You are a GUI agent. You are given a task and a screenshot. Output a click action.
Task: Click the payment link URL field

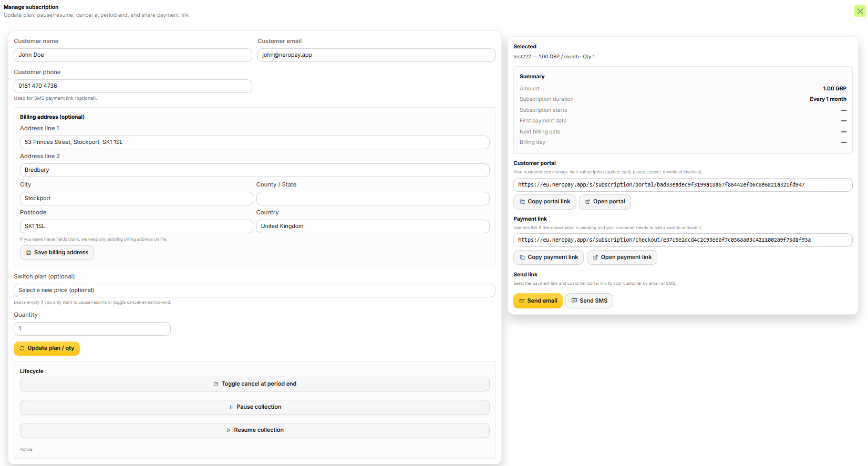point(682,240)
